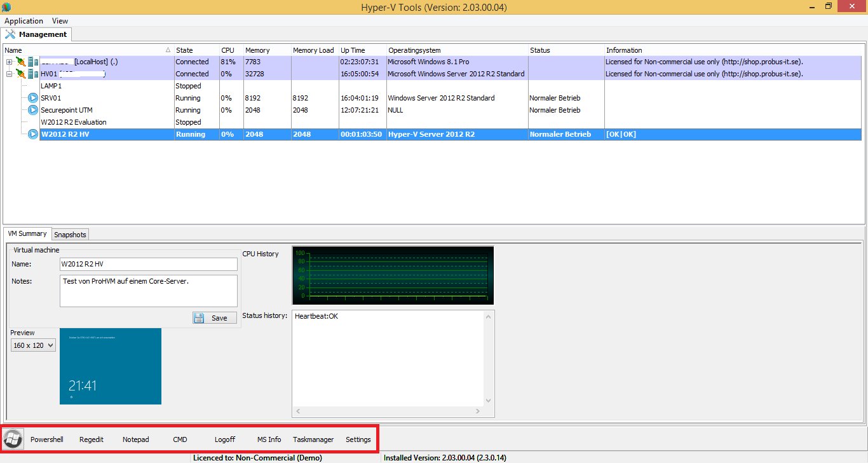Click Settings in the bottom toolbar
The image size is (868, 463).
(x=358, y=439)
